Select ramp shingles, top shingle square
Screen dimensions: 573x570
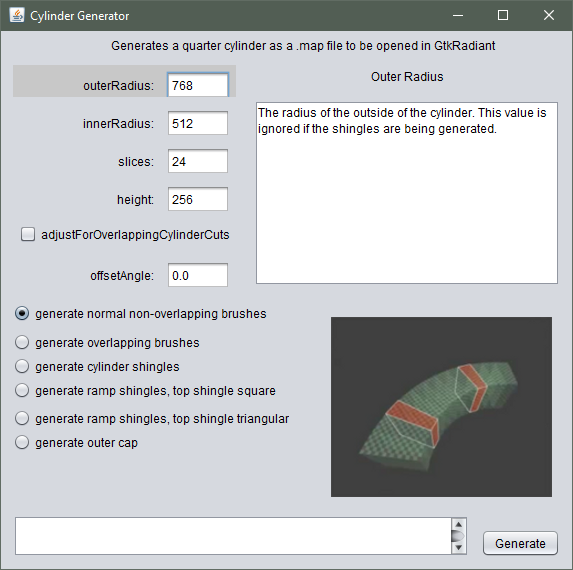click(x=22, y=390)
